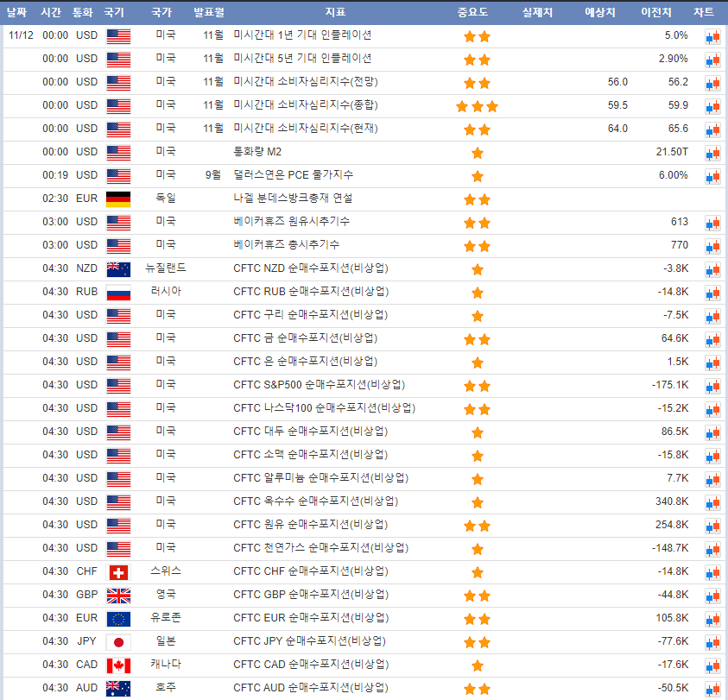The height and width of the screenshot is (700, 728).
Task: Select the New Zealand flag
Action: pyautogui.click(x=118, y=269)
